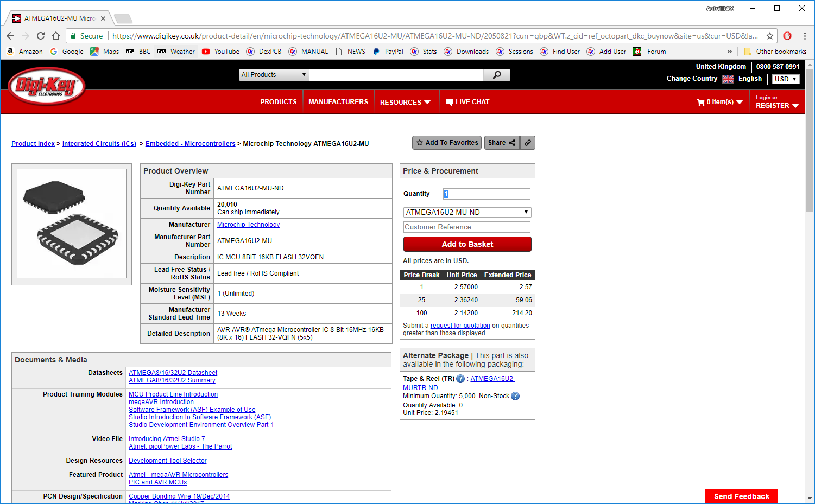Go to Embedded - Microcontrollers breadcrumb
The width and height of the screenshot is (815, 504).
pos(190,144)
